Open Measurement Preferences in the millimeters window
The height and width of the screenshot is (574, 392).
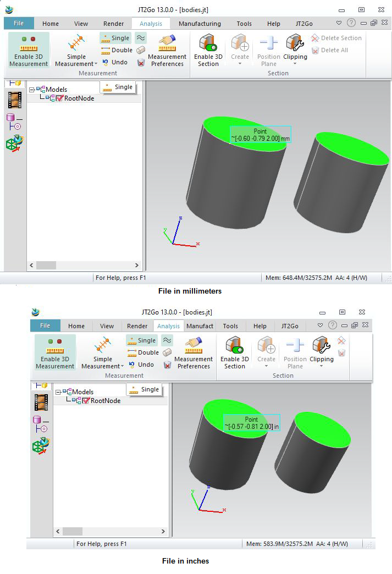pyautogui.click(x=167, y=50)
